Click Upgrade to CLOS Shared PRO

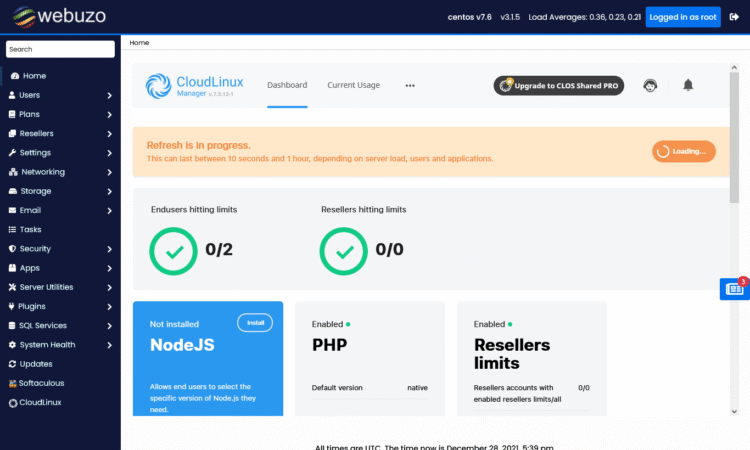pos(559,86)
